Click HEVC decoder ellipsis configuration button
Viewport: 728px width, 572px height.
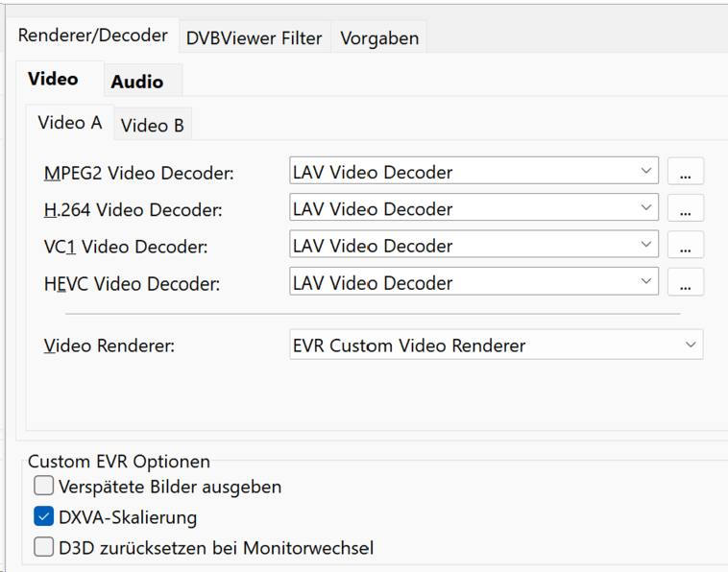coord(685,282)
